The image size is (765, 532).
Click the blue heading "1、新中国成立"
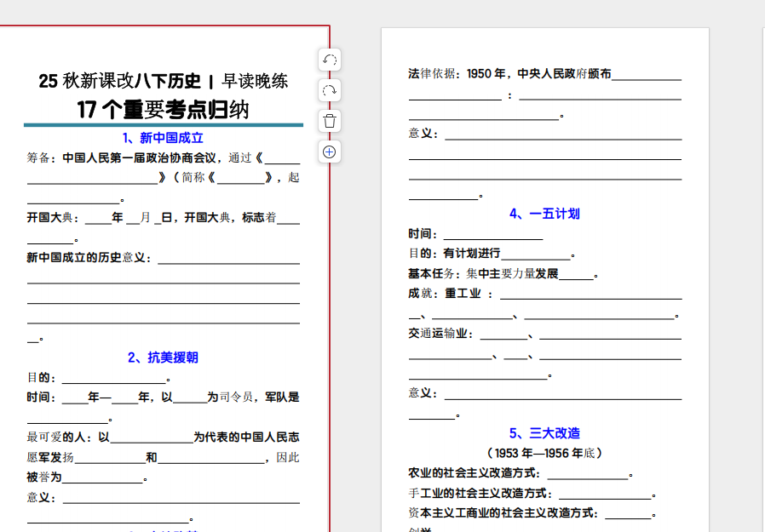coord(163,138)
